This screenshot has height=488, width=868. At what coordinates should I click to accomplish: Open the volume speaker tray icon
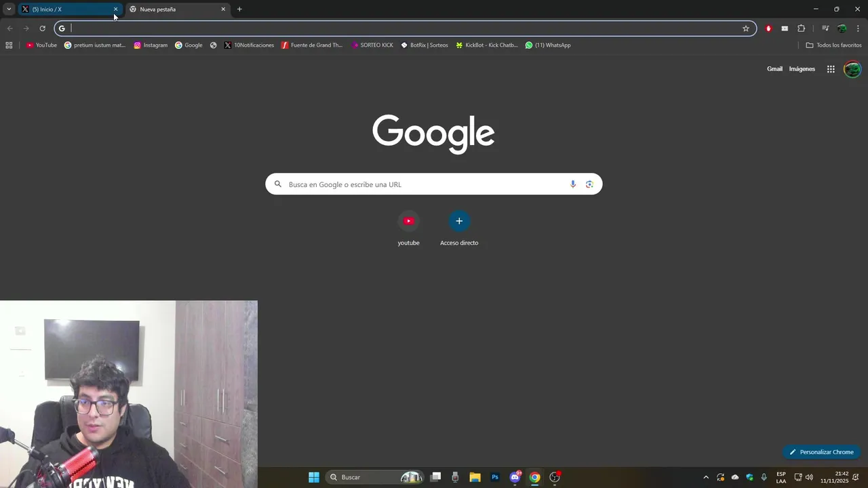click(809, 477)
